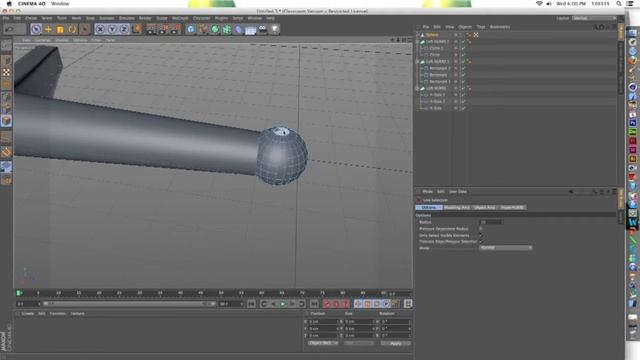Click the Undo arrow icon
This screenshot has width=640, height=360.
9,29
